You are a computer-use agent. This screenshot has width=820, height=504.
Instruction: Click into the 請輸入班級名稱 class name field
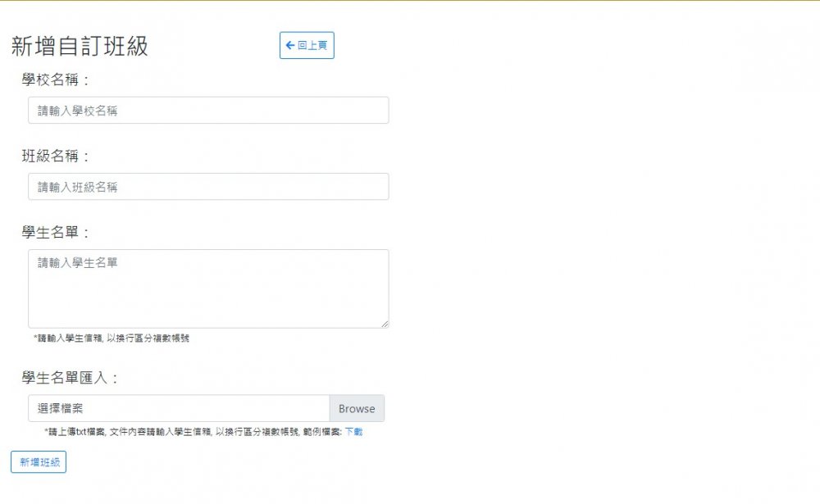click(208, 187)
